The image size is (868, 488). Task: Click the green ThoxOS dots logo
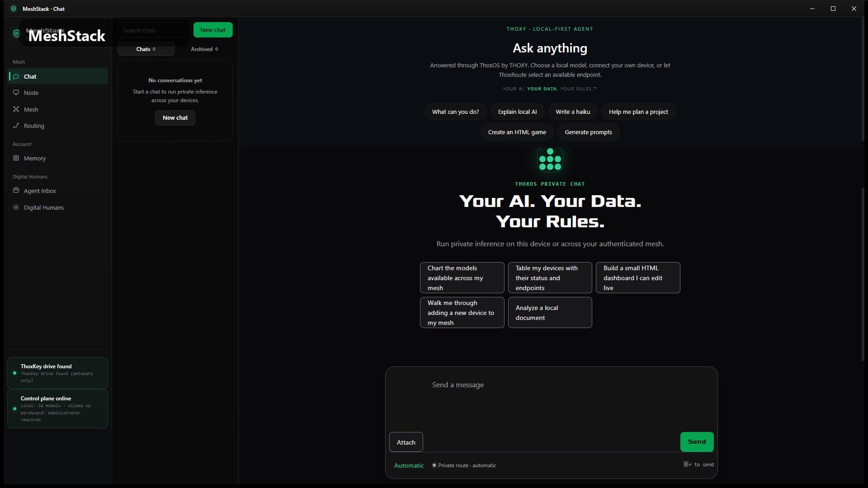550,160
